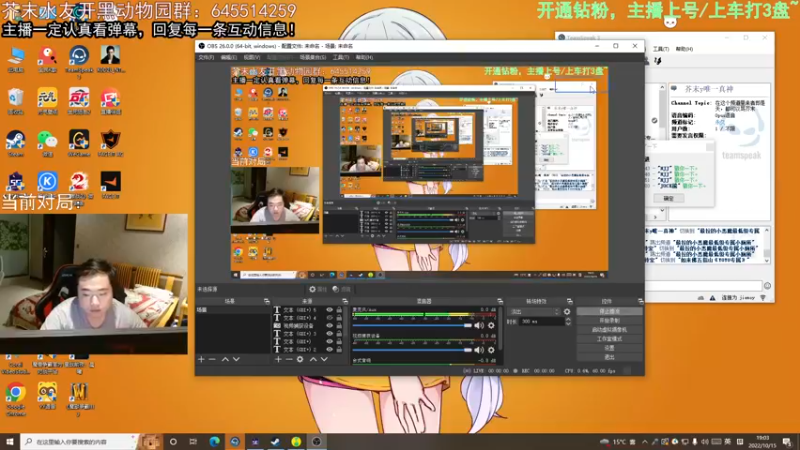Mute the mic/Aux audio track
The width and height of the screenshot is (800, 450).
click(x=479, y=326)
